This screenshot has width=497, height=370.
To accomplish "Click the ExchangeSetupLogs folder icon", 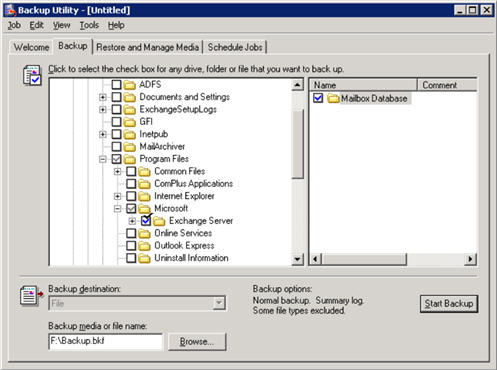I will (x=130, y=109).
